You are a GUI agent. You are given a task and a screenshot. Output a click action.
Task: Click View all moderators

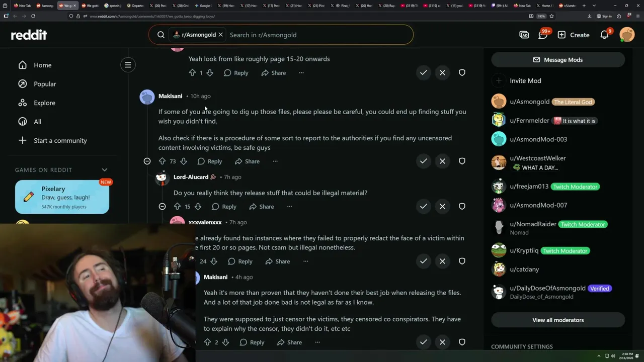coord(558,320)
